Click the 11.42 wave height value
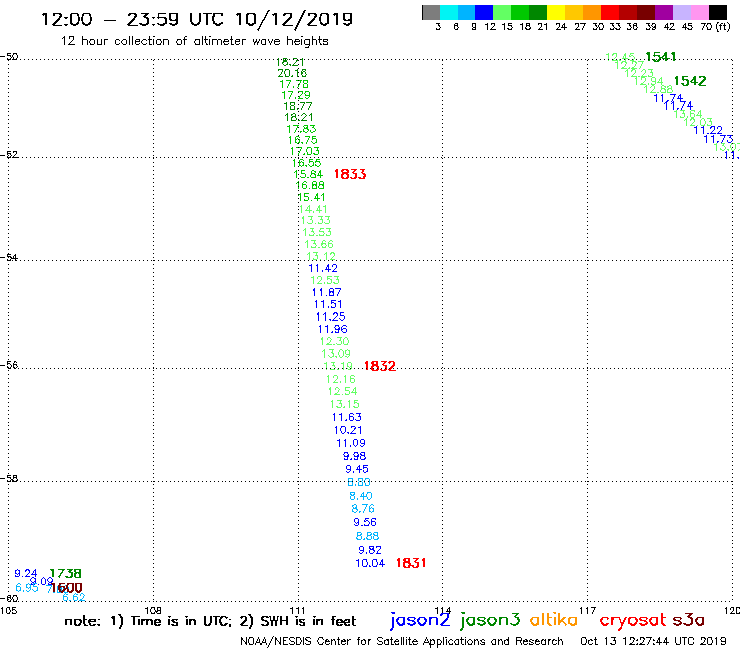Screen dimensions: 740x650 [x=323, y=269]
